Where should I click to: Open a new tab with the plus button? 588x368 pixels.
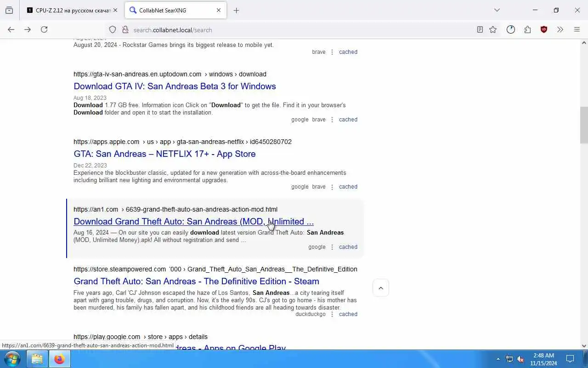[236, 10]
